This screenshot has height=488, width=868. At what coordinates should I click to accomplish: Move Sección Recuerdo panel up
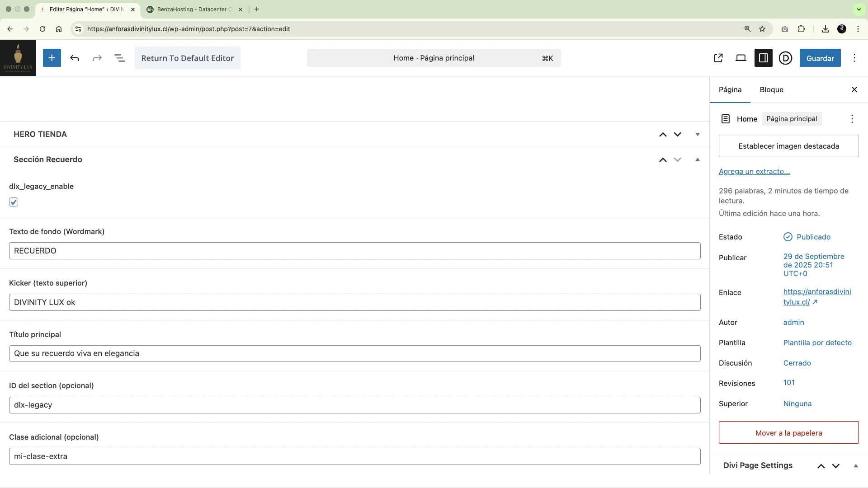pyautogui.click(x=663, y=160)
